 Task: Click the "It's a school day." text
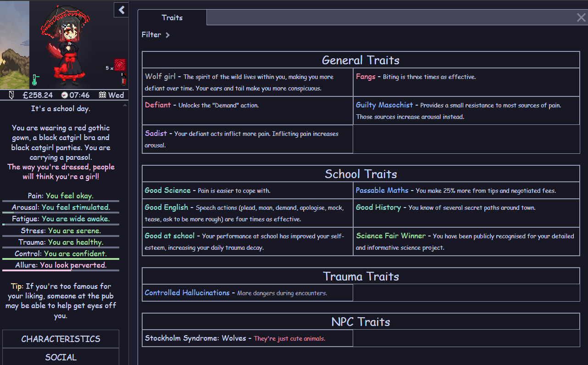pyautogui.click(x=61, y=109)
